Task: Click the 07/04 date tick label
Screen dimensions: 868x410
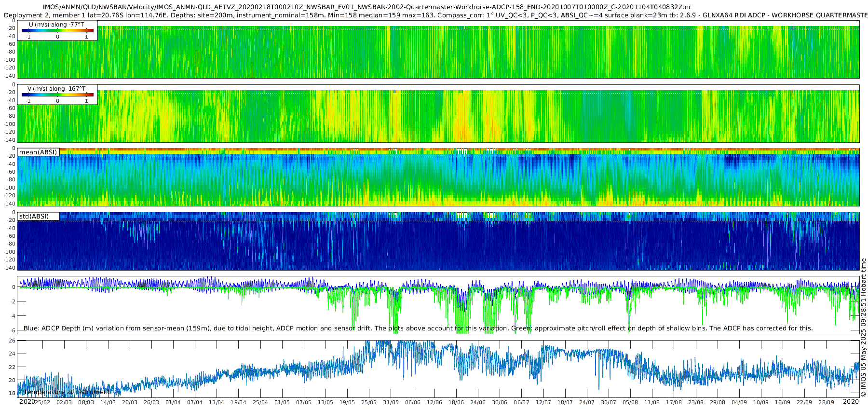Action: (x=195, y=402)
